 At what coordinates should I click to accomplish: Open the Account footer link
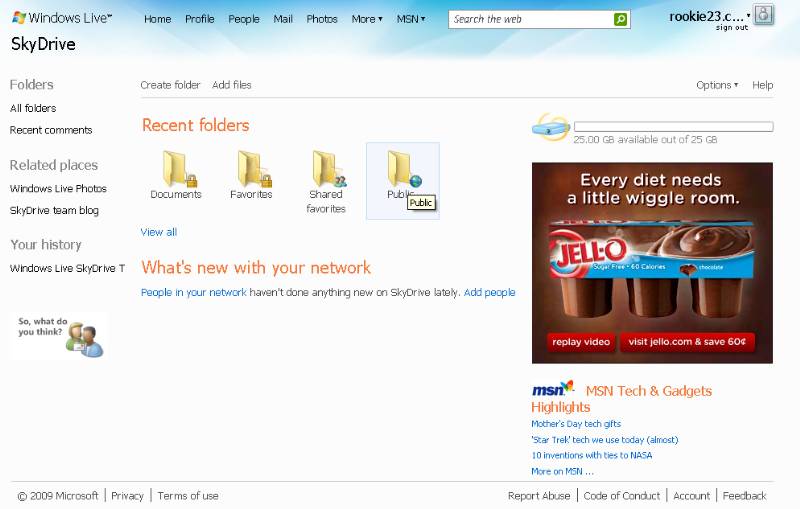(x=691, y=496)
